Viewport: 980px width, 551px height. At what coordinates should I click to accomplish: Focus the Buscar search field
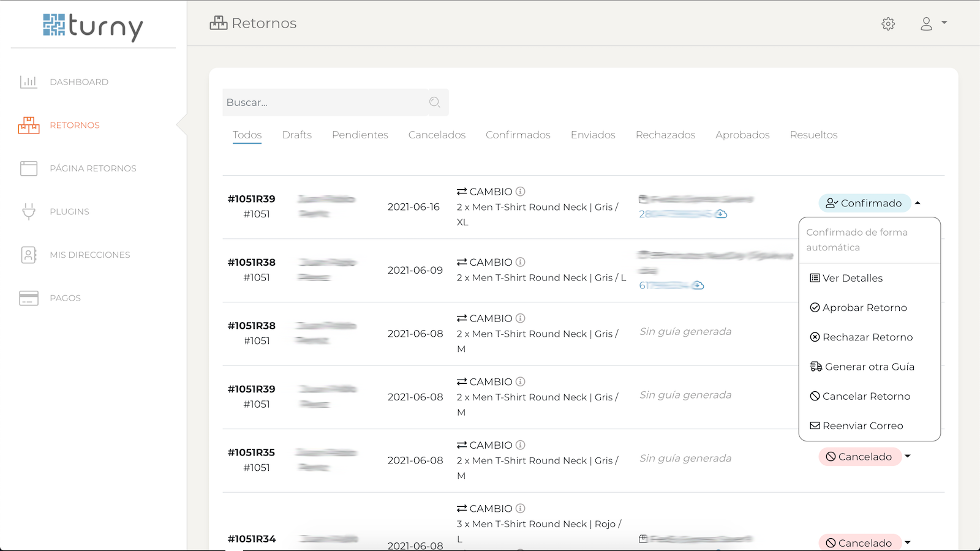[x=336, y=102]
